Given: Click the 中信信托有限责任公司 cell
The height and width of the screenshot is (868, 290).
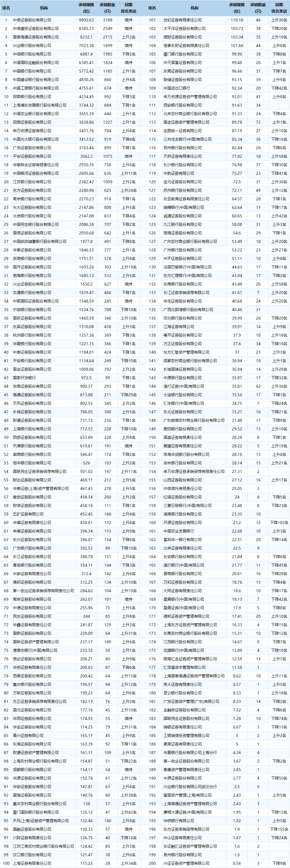Looking at the screenshot, I should pyautogui.click(x=183, y=488).
